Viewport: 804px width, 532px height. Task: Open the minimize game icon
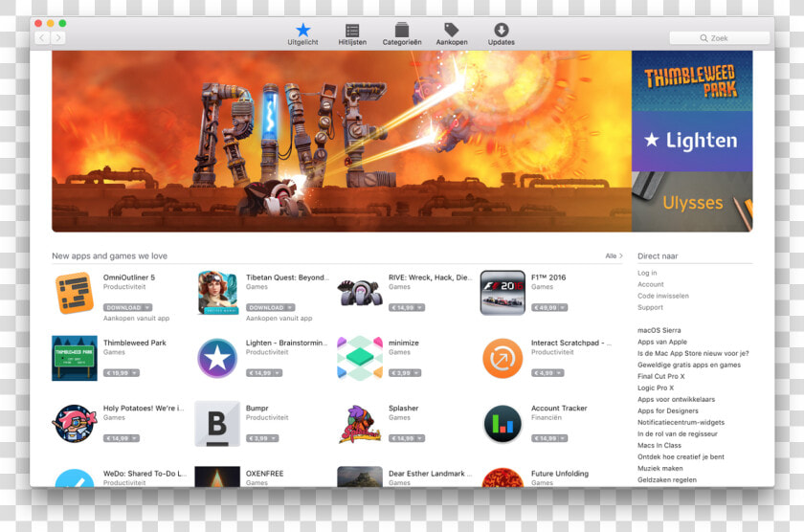coord(360,358)
